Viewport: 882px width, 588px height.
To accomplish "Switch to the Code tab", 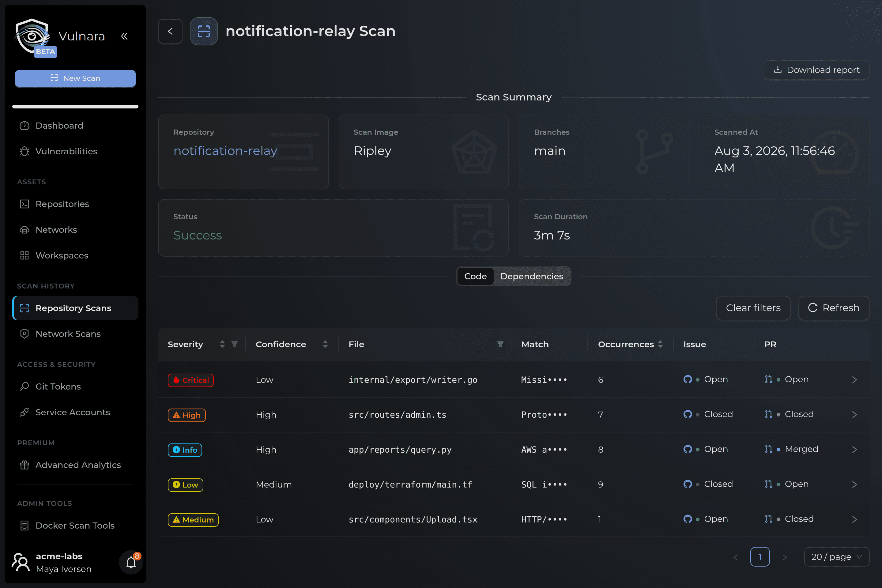I will [475, 276].
